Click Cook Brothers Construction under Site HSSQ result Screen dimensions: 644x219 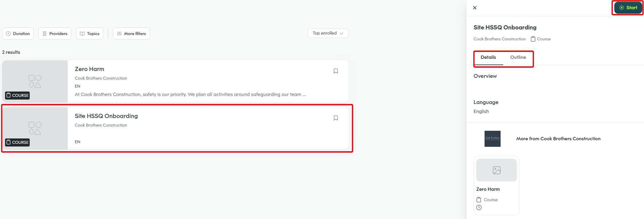pyautogui.click(x=101, y=125)
